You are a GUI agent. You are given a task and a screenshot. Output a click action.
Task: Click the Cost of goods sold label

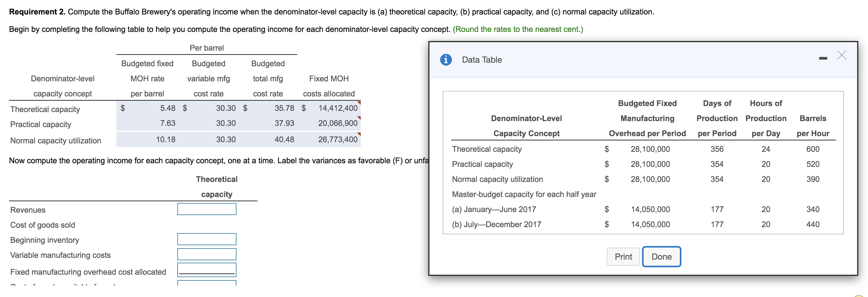click(43, 225)
